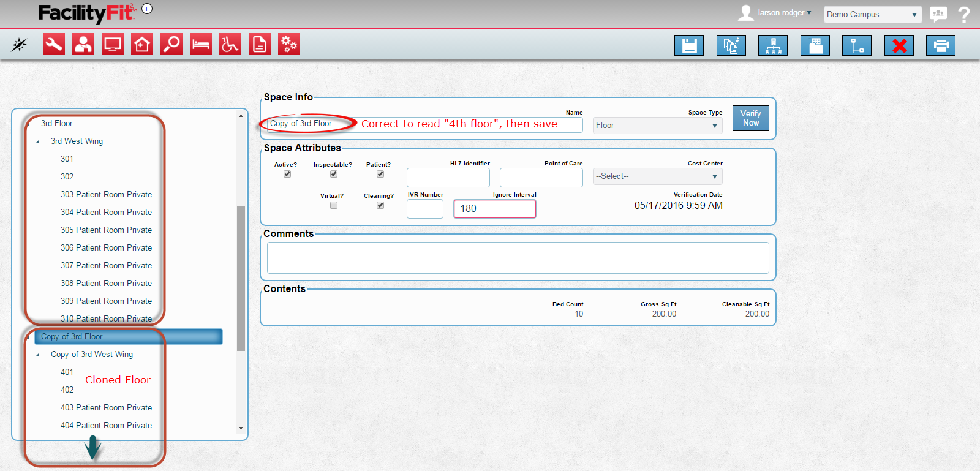Open the Cost Center dropdown

pyautogui.click(x=657, y=176)
